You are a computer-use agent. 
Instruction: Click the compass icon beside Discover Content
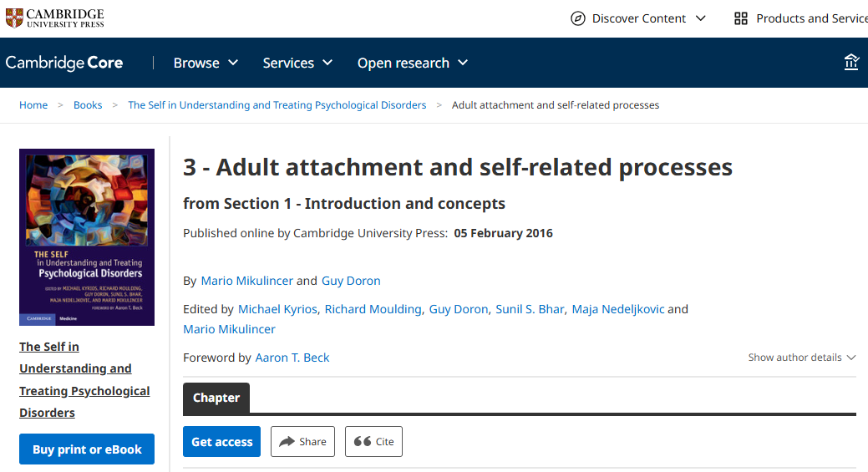click(x=577, y=19)
